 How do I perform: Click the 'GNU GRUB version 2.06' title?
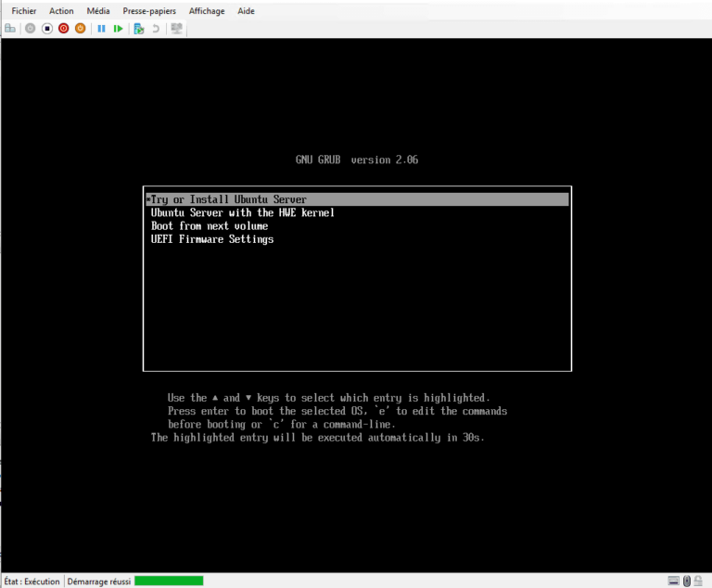[x=357, y=160]
